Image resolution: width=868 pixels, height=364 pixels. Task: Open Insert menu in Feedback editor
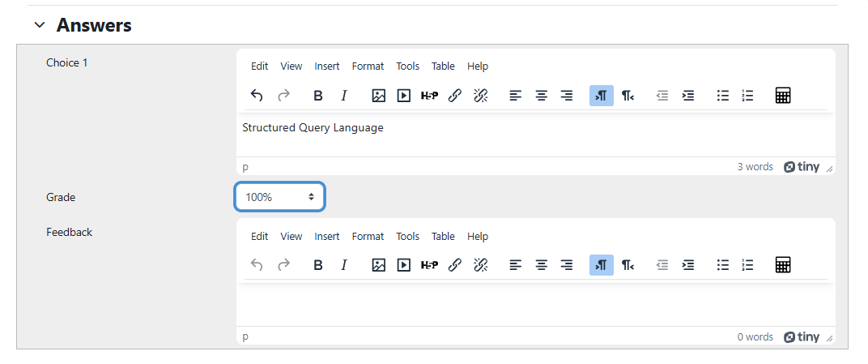(x=327, y=237)
